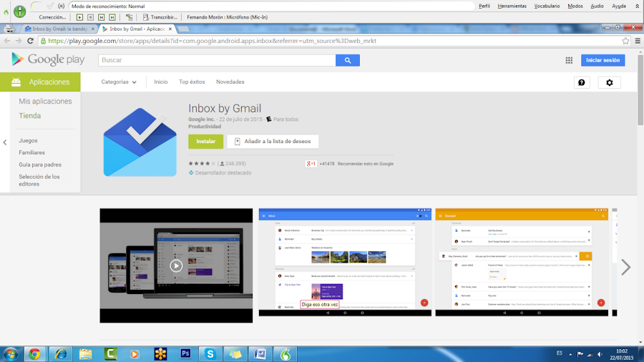Open the Herramientas menu
Screen dimensions: 644x362
click(512, 6)
